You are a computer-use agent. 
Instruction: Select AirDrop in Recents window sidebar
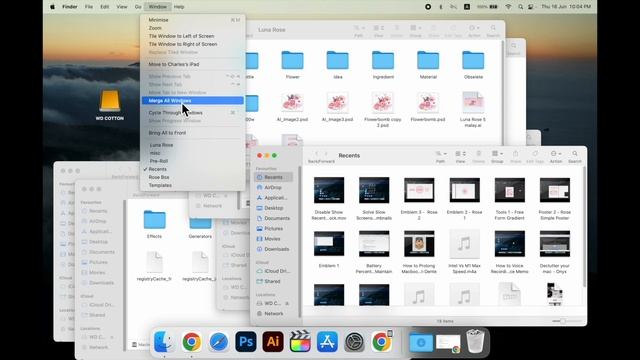pos(273,187)
